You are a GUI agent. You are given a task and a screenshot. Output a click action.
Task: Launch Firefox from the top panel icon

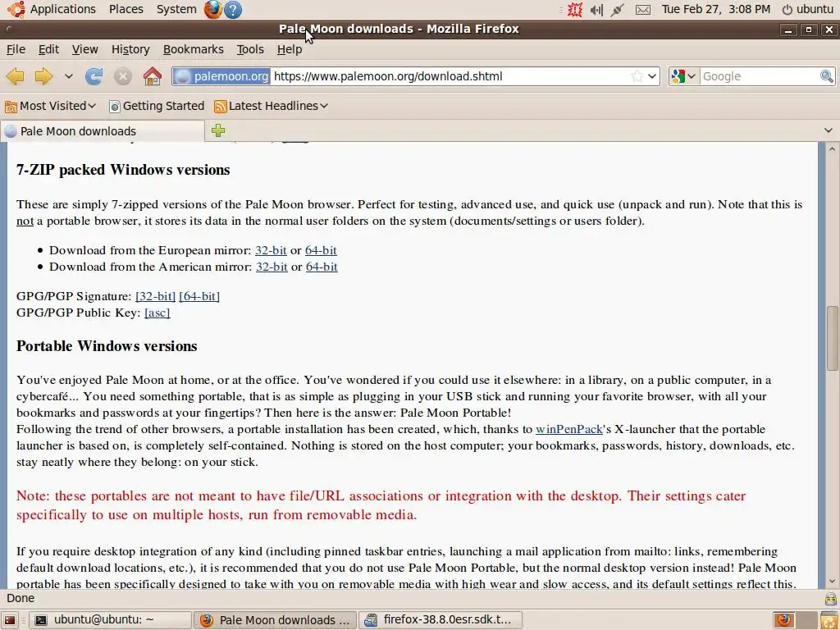click(x=212, y=9)
